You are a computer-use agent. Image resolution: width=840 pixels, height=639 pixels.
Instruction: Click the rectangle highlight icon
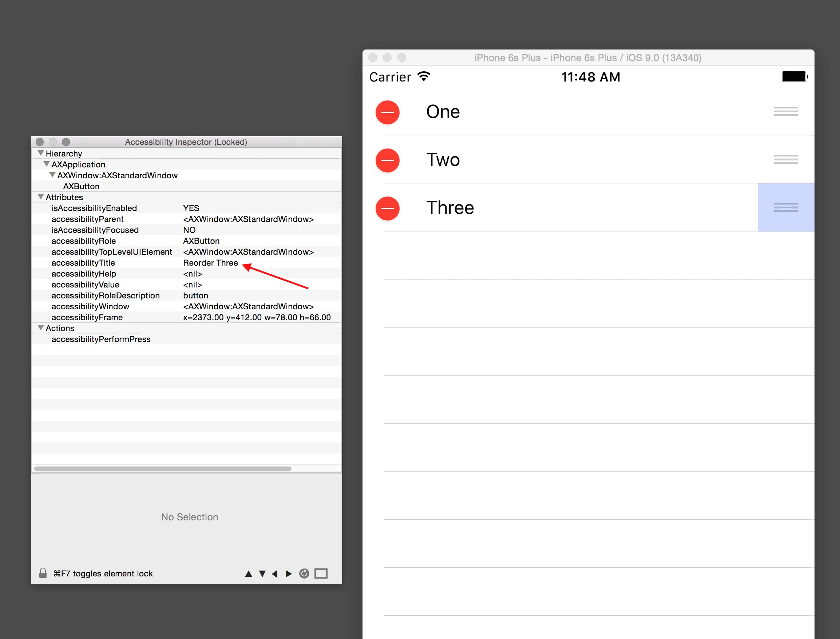[x=321, y=573]
